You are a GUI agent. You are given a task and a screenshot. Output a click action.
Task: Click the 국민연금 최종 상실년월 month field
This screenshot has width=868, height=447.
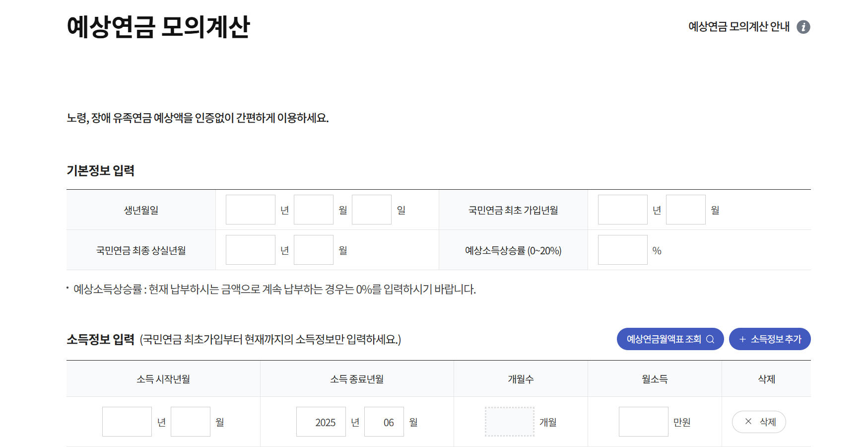[x=313, y=249]
